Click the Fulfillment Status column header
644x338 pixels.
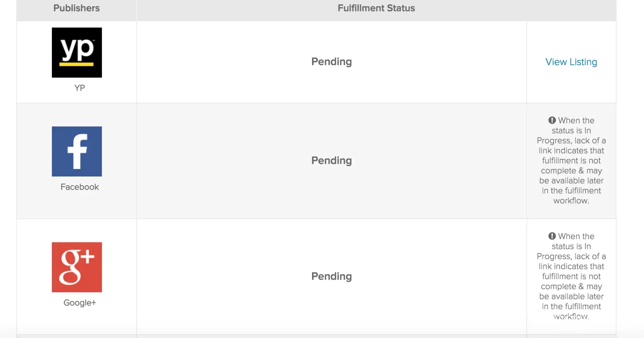(376, 8)
